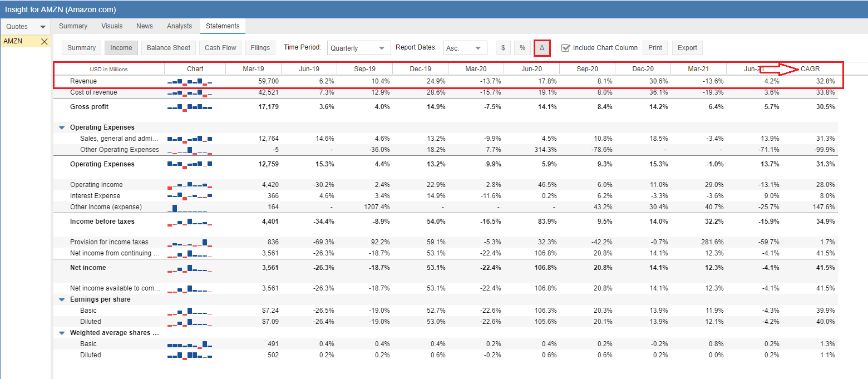Click the Jun-20 column header
Screen dimensions: 868x379
(x=532, y=69)
